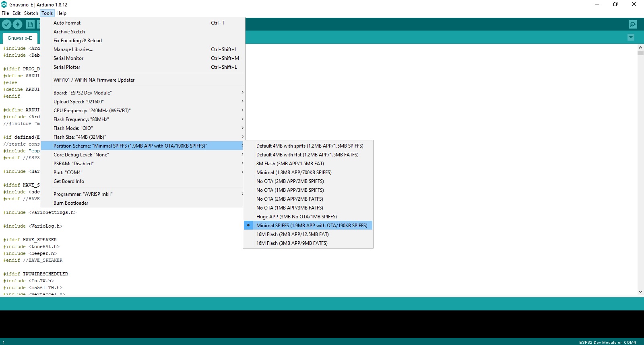This screenshot has width=644, height=345.
Task: Open WiFi101 / WiFiNINA Firmware Updater
Action: pyautogui.click(x=143, y=80)
